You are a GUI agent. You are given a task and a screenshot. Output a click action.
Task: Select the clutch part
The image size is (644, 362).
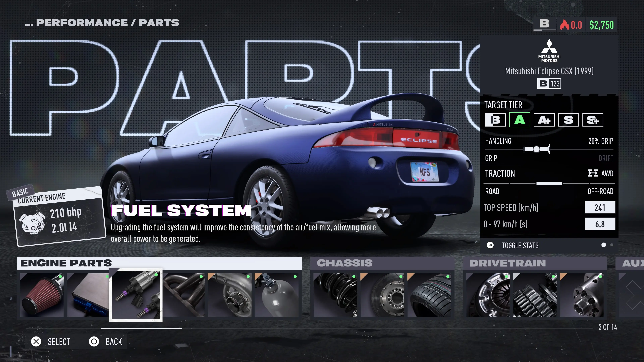click(x=488, y=295)
